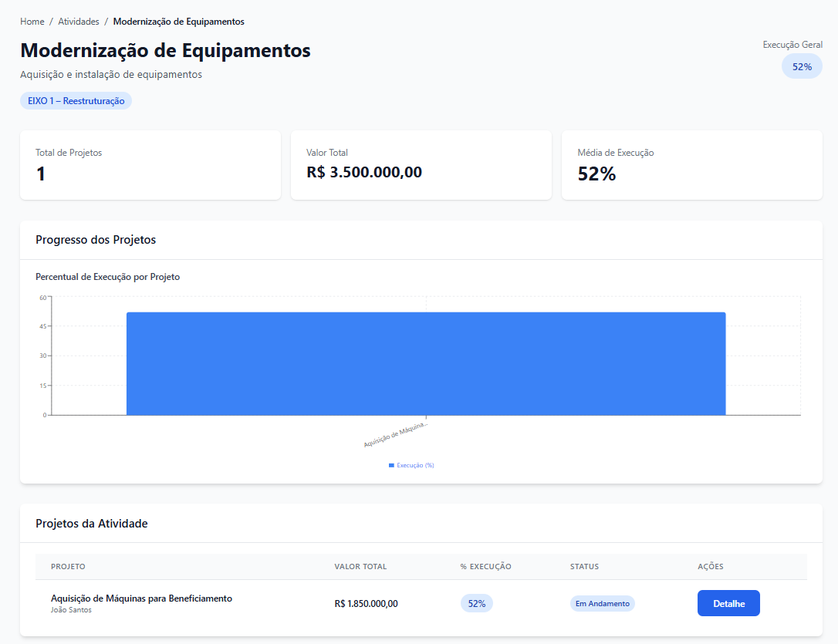838x644 pixels.
Task: Click the R$ 1.850.000,00 value in the table
Action: tap(366, 603)
